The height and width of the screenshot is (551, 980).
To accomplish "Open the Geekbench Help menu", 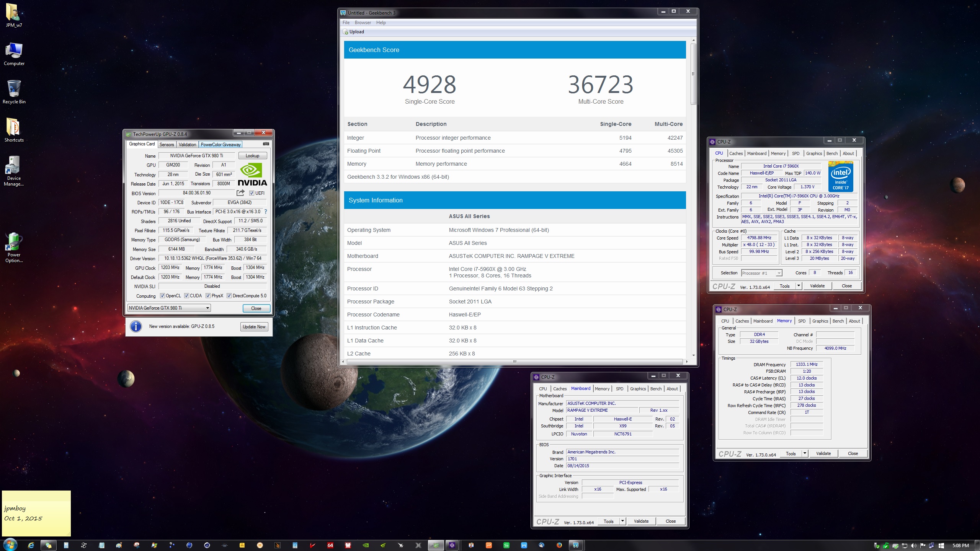I will point(381,23).
